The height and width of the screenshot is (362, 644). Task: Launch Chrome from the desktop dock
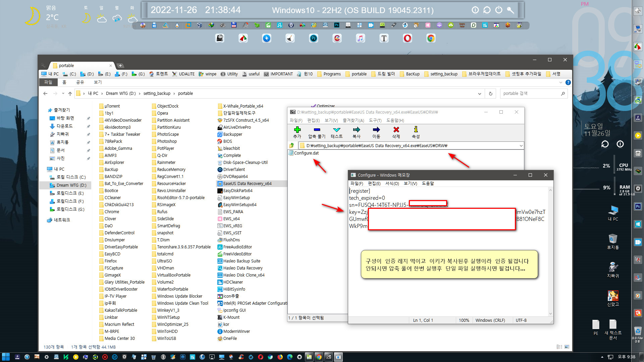(431, 38)
